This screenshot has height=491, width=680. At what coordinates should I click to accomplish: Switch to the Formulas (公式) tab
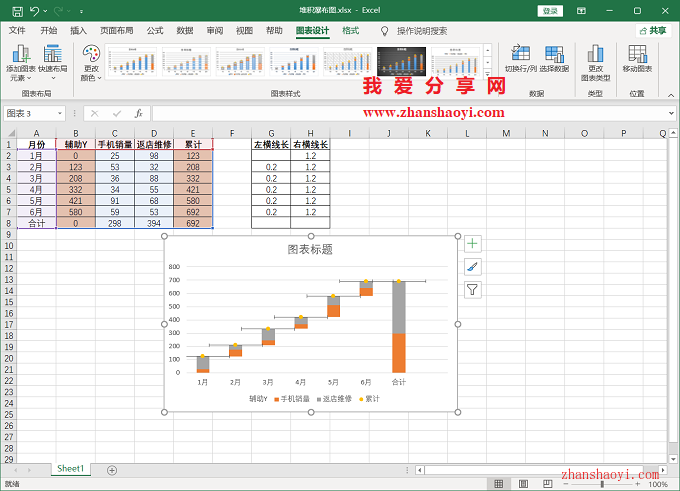tap(155, 30)
